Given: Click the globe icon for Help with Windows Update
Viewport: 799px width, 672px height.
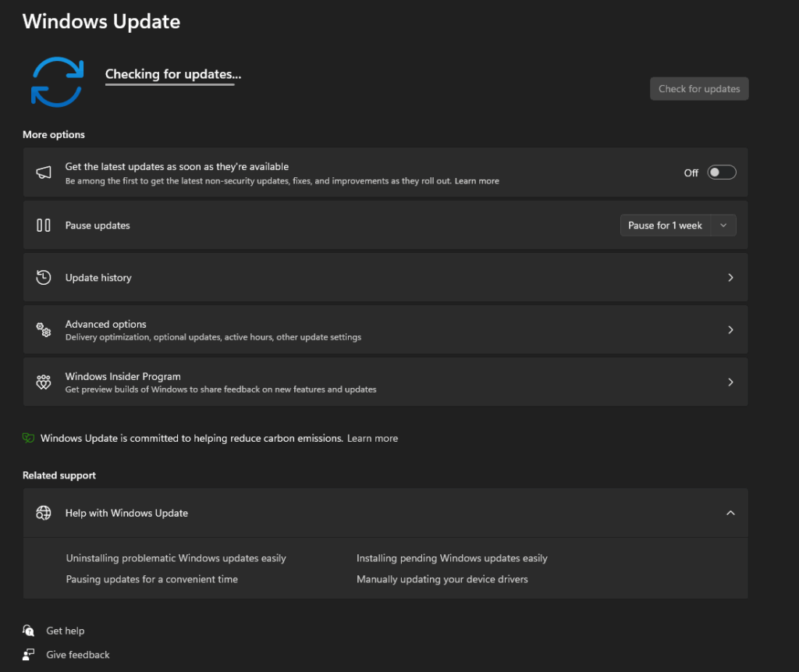Looking at the screenshot, I should 44,513.
